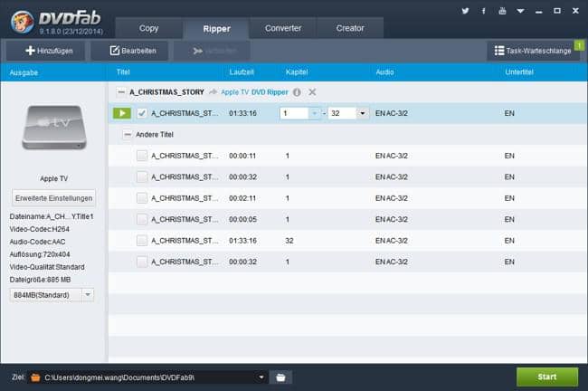This screenshot has width=588, height=391.
Task: Click the start chapter field with value 1
Action: pos(294,113)
